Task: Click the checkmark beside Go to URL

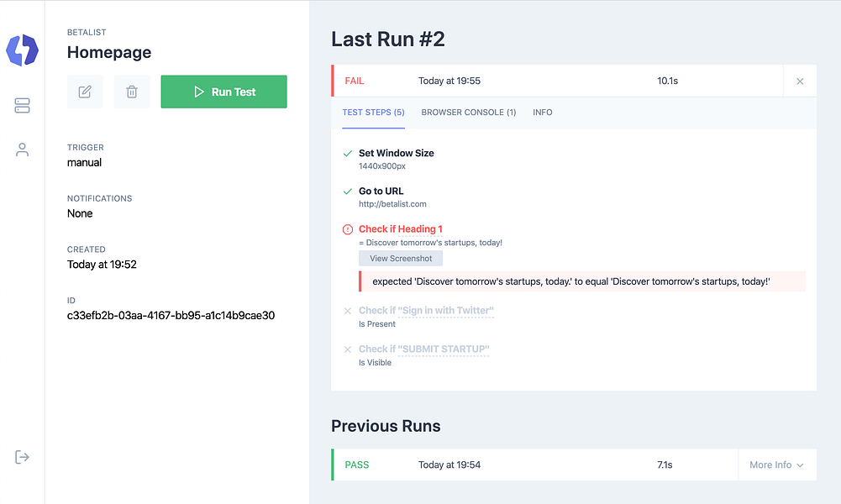Action: [x=348, y=191]
